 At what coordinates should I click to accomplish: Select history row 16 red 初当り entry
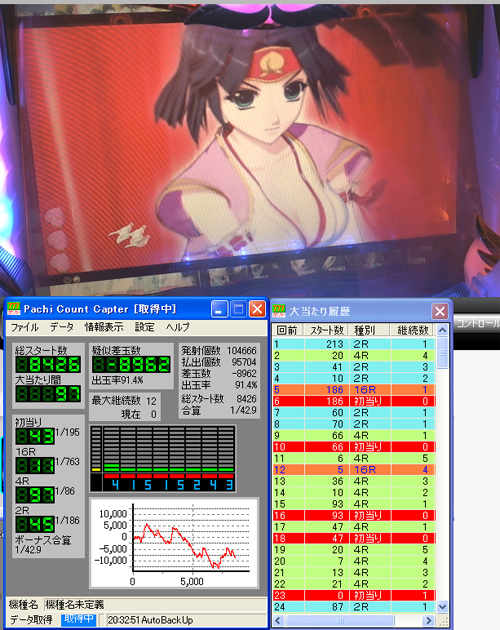click(x=354, y=515)
